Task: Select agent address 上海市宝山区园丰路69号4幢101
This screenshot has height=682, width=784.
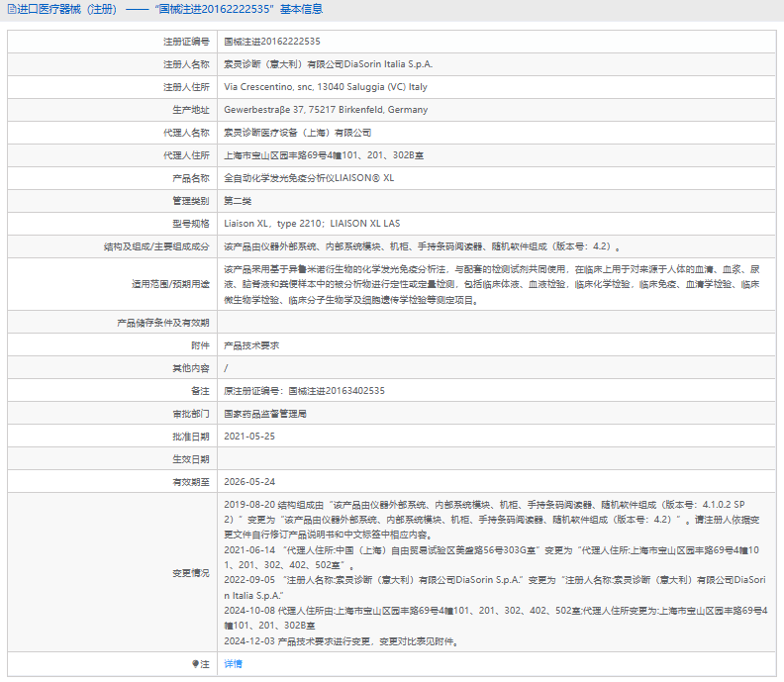Action: [324, 155]
